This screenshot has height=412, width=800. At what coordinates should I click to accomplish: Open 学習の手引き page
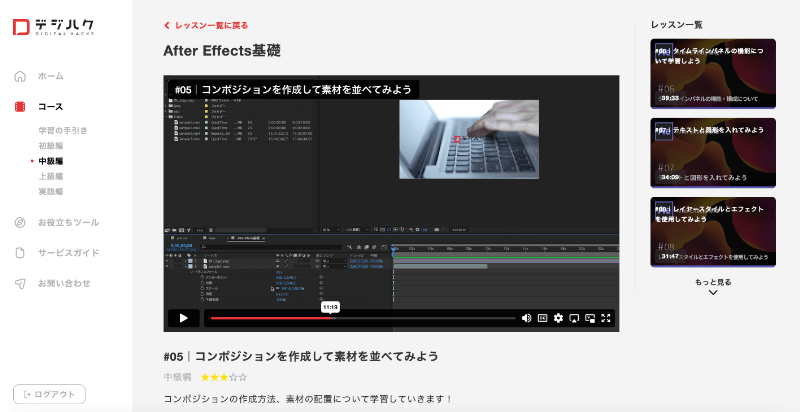63,130
